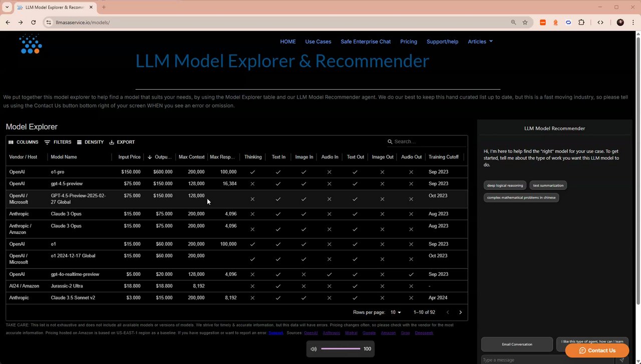Open the Mistral source link
This screenshot has width=641, height=364.
click(x=351, y=333)
